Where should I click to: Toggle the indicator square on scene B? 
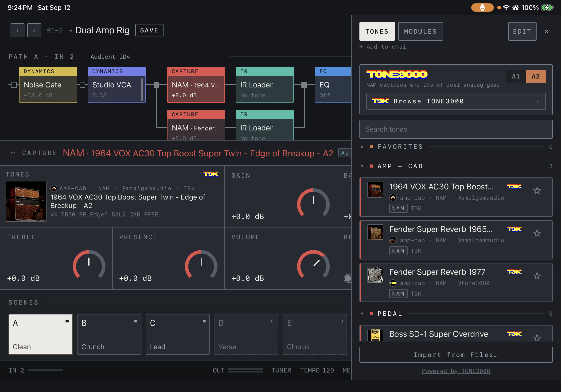point(136,321)
